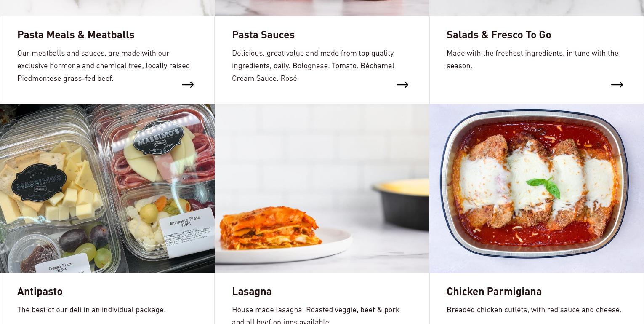Viewport: 644px width, 324px height.
Task: Click the arrow in Salads & Fresco To Go card
Action: [617, 85]
